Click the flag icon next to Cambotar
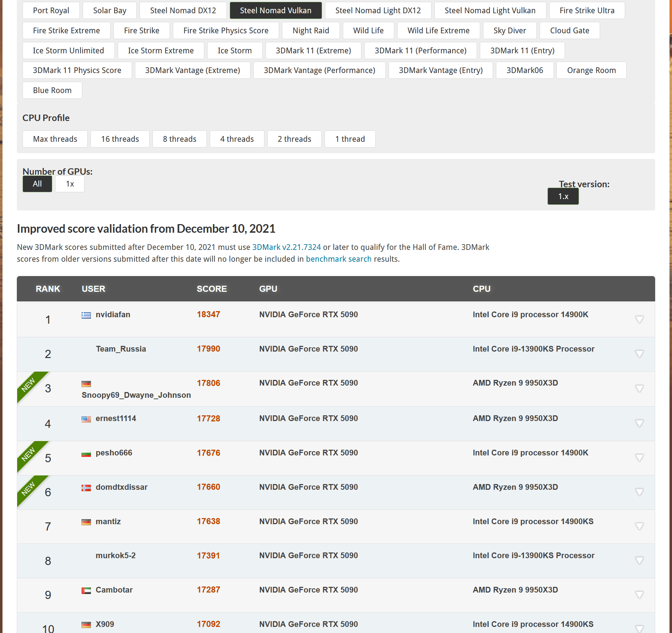 coord(86,590)
